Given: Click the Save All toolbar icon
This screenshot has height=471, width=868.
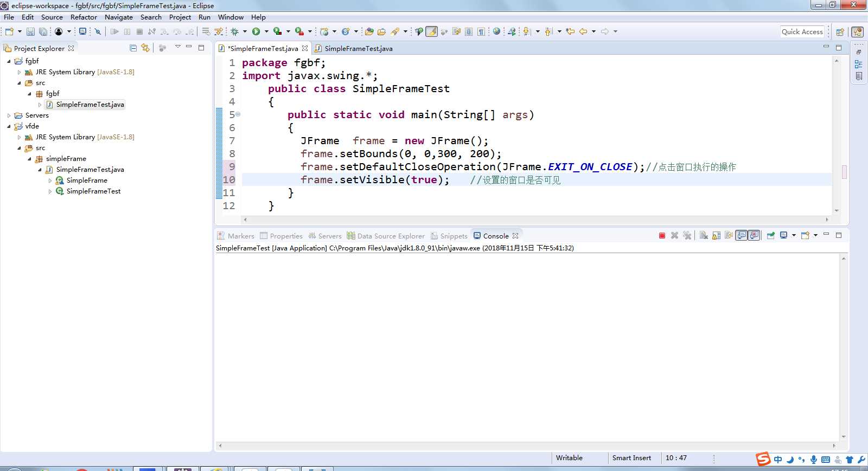Looking at the screenshot, I should (x=43, y=31).
